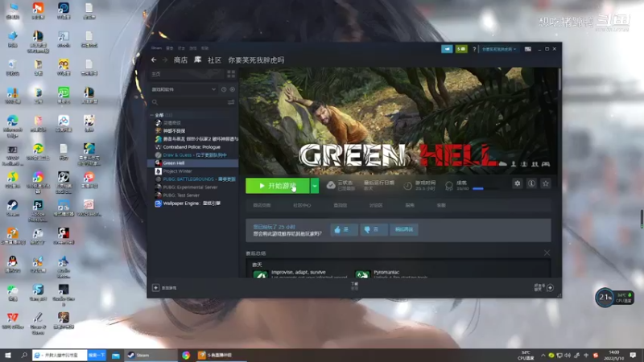The width and height of the screenshot is (644, 362).
Task: Click the thumbs up recommend button
Action: click(x=344, y=229)
